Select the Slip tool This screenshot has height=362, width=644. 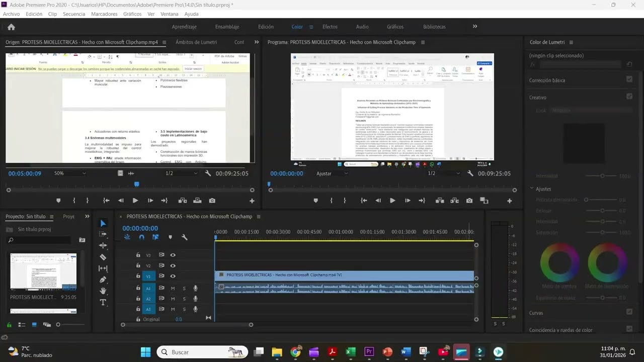pyautogui.click(x=103, y=268)
